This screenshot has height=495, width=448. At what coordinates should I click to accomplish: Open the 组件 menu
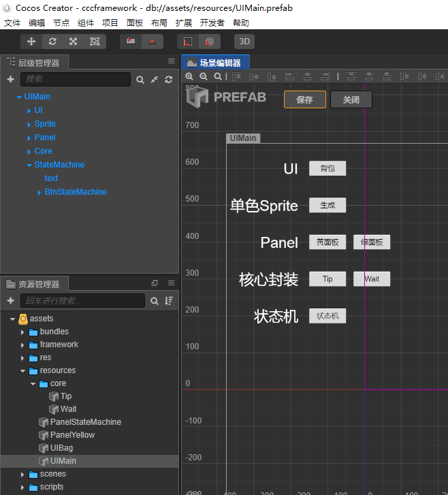pos(86,22)
